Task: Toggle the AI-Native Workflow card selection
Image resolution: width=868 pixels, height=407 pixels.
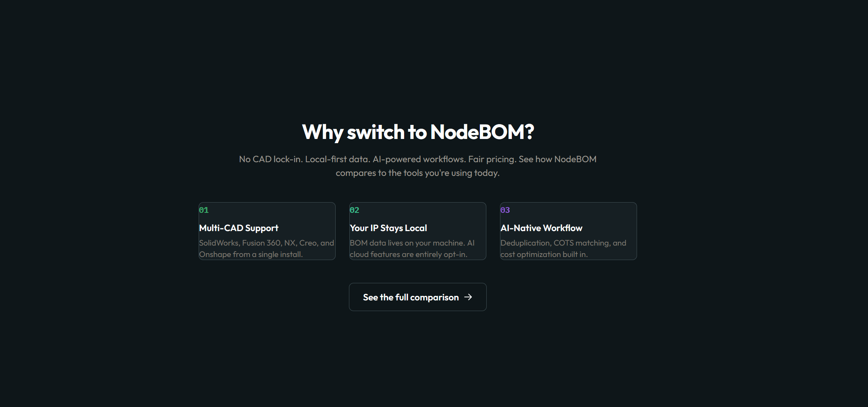Action: [x=568, y=231]
